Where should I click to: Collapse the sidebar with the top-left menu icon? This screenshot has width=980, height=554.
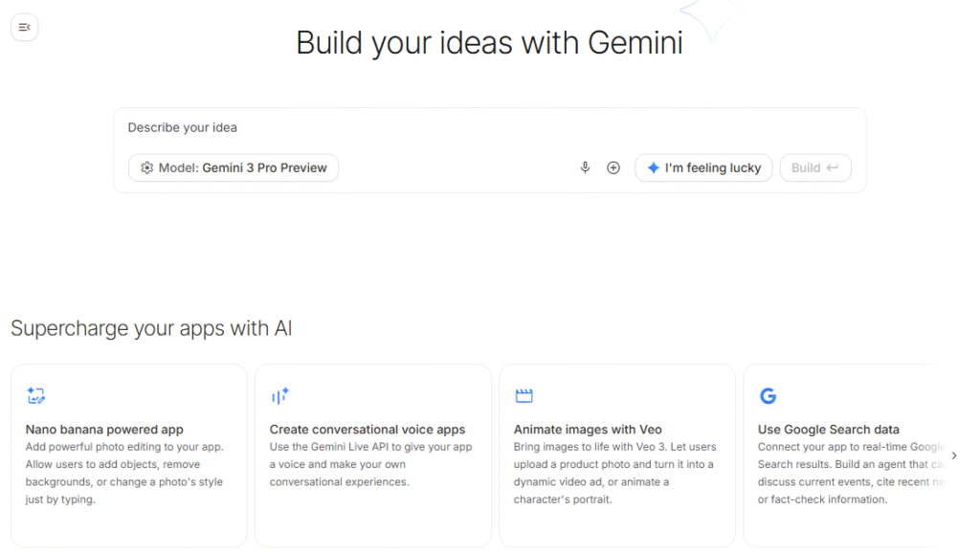point(25,28)
